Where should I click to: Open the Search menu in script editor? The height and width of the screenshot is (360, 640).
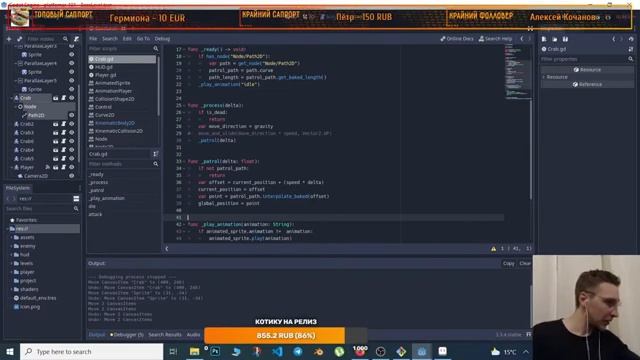point(110,39)
